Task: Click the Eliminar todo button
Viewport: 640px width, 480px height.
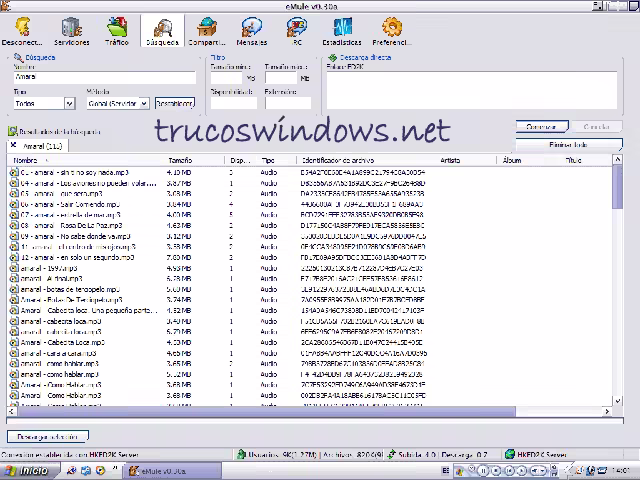Action: click(569, 145)
